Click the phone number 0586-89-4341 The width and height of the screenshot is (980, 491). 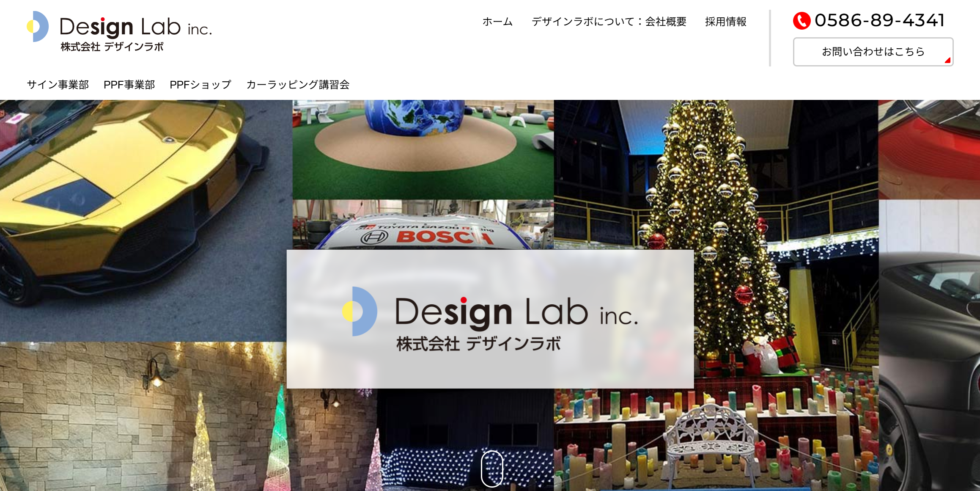tap(880, 20)
